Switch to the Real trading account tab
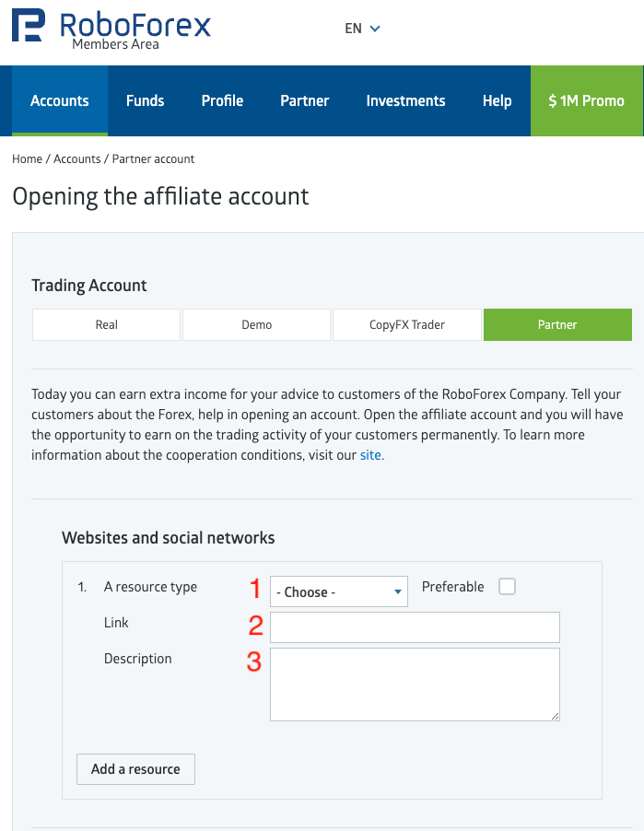 107,325
